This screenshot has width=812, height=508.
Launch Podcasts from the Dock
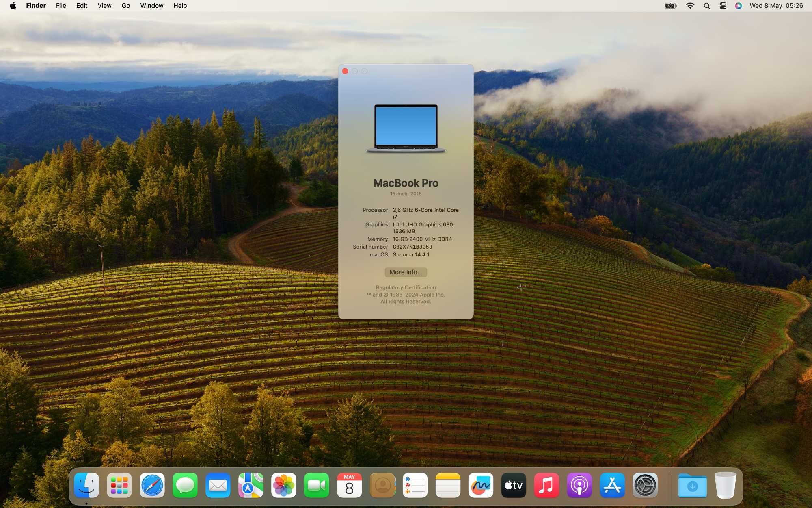click(x=580, y=485)
